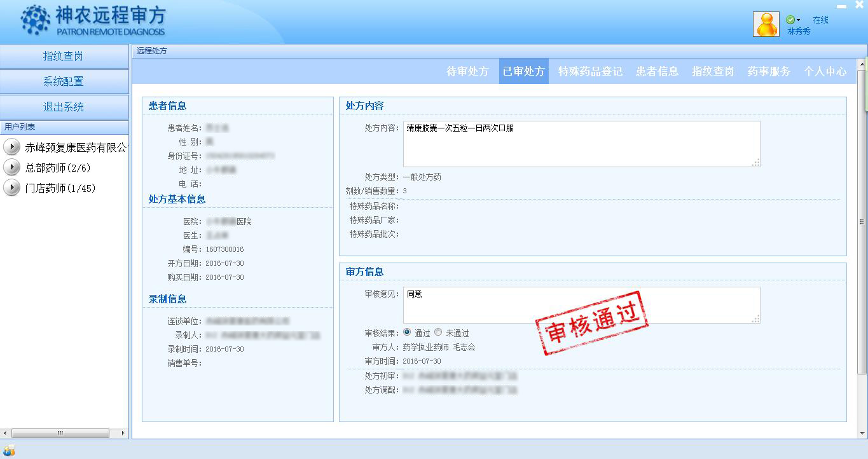Go to the 特殊药品登记 tab
The height and width of the screenshot is (459, 868).
tap(590, 71)
